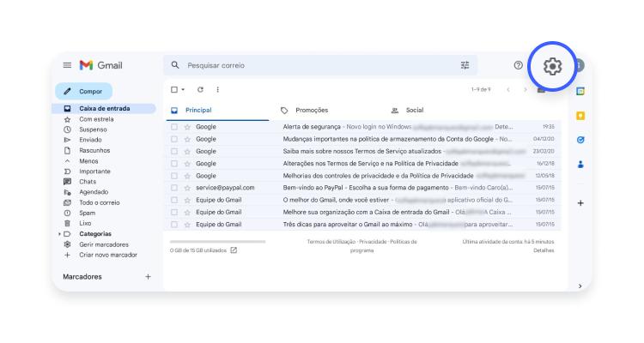
Task: Click the Gmail logo
Action: tap(101, 65)
